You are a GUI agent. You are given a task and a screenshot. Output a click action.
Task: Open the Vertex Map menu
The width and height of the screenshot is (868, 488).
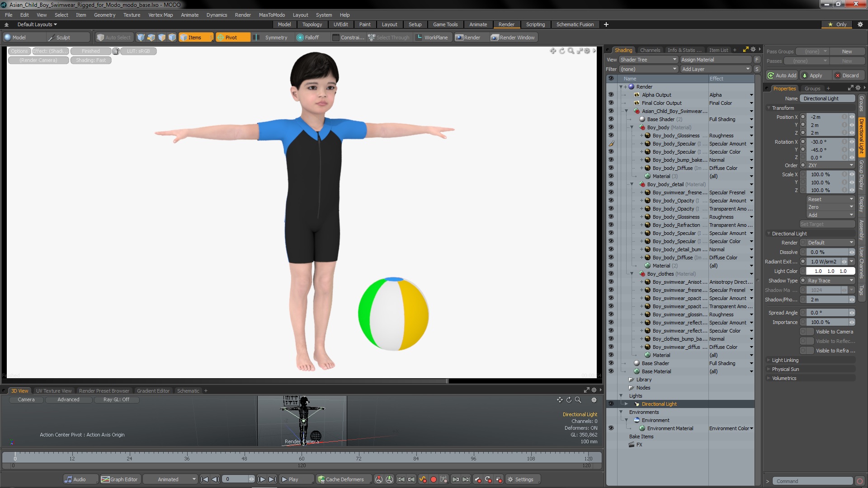pyautogui.click(x=160, y=15)
